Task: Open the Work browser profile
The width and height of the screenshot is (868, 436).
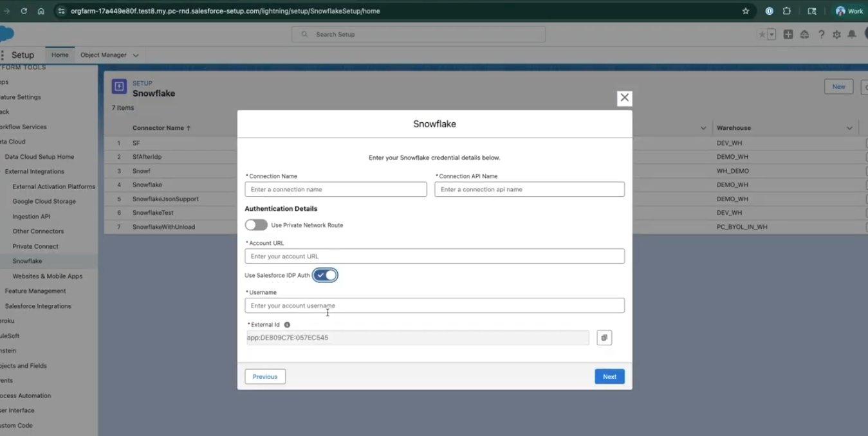Action: pyautogui.click(x=849, y=11)
